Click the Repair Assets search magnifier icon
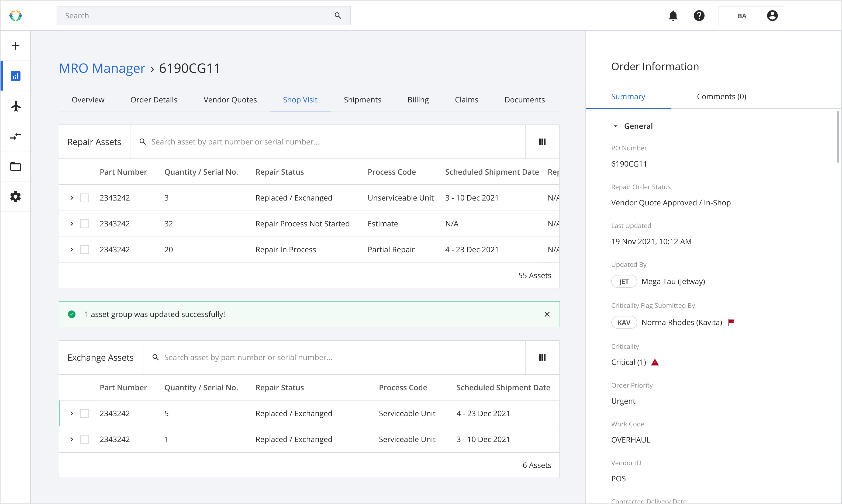The height and width of the screenshot is (504, 842). (143, 142)
